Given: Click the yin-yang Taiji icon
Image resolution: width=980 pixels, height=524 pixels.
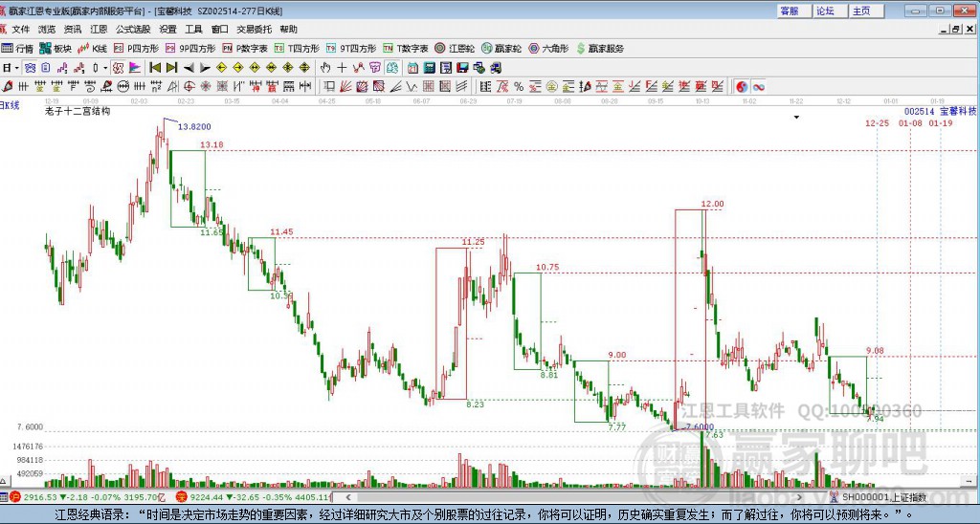Looking at the screenshot, I should [x=741, y=87].
